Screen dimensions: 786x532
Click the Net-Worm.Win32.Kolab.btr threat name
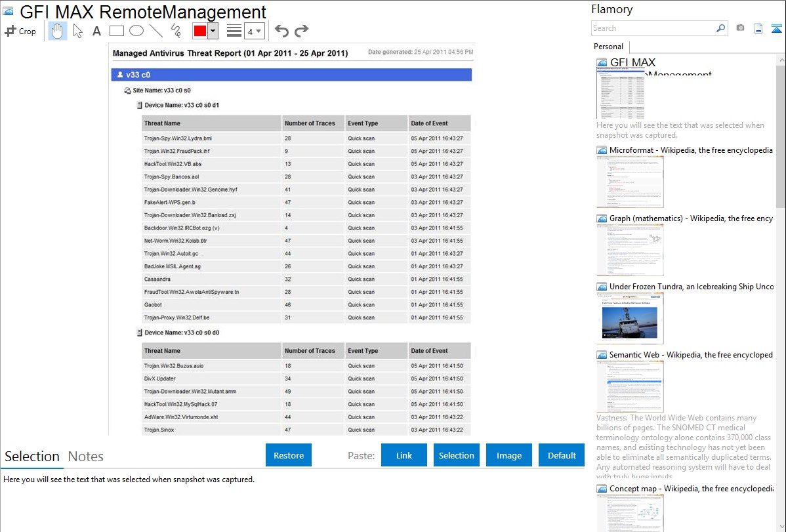coord(175,241)
